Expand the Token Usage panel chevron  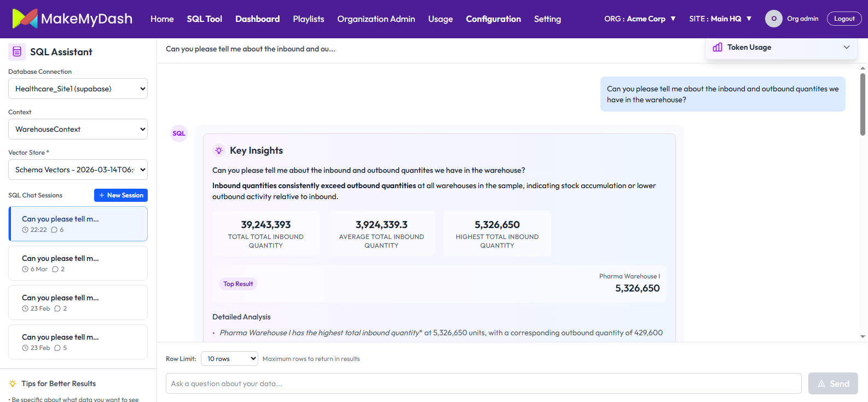(x=846, y=48)
